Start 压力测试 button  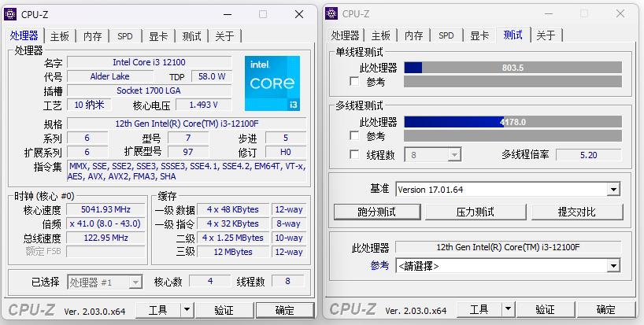tap(476, 212)
